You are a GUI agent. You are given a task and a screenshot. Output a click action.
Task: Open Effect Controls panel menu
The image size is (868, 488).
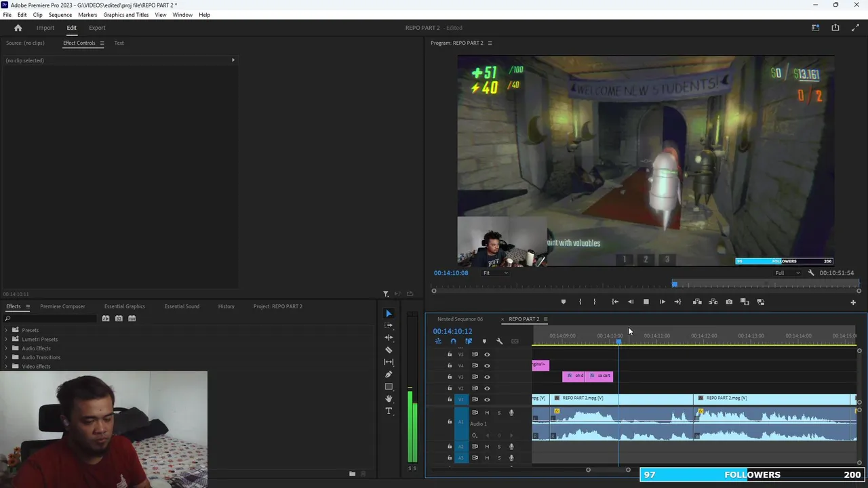[x=102, y=43]
